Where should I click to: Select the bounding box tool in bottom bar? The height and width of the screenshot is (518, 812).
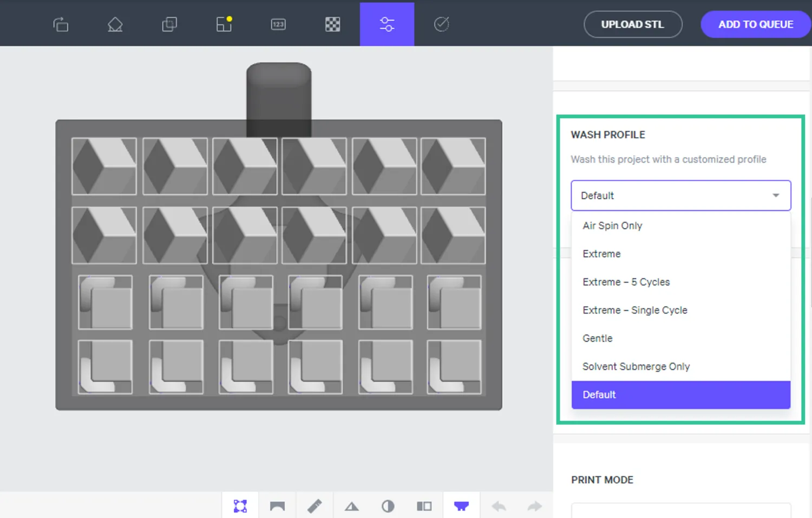240,506
